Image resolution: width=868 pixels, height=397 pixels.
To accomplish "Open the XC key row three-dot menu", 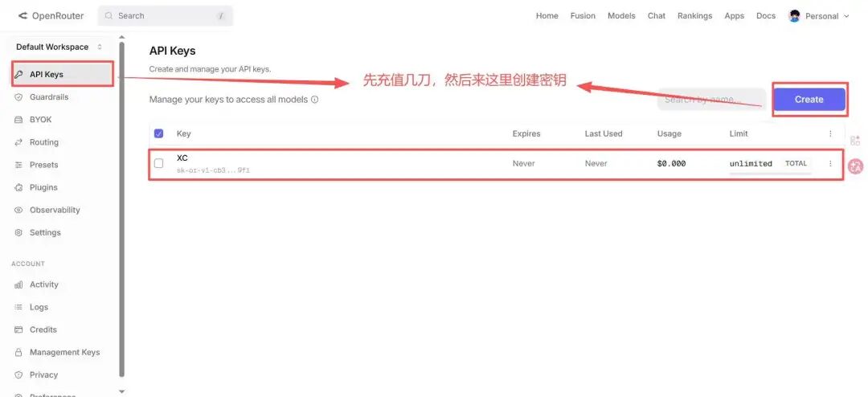I will tap(829, 163).
